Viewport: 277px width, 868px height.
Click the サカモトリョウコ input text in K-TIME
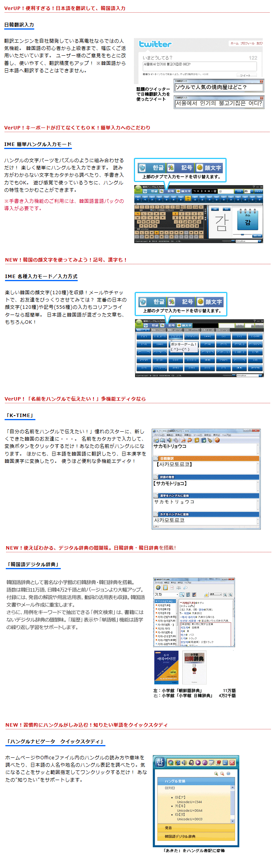pyautogui.click(x=170, y=446)
